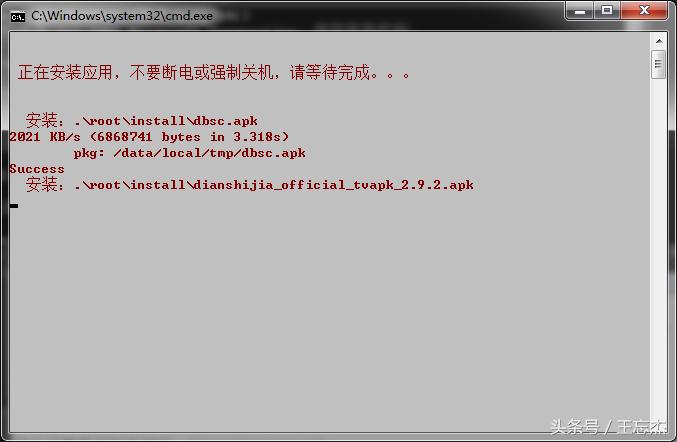Click the C:\Windows\system32\cmd.exe title text
Viewport: 677px width, 442px height.
pos(122,16)
